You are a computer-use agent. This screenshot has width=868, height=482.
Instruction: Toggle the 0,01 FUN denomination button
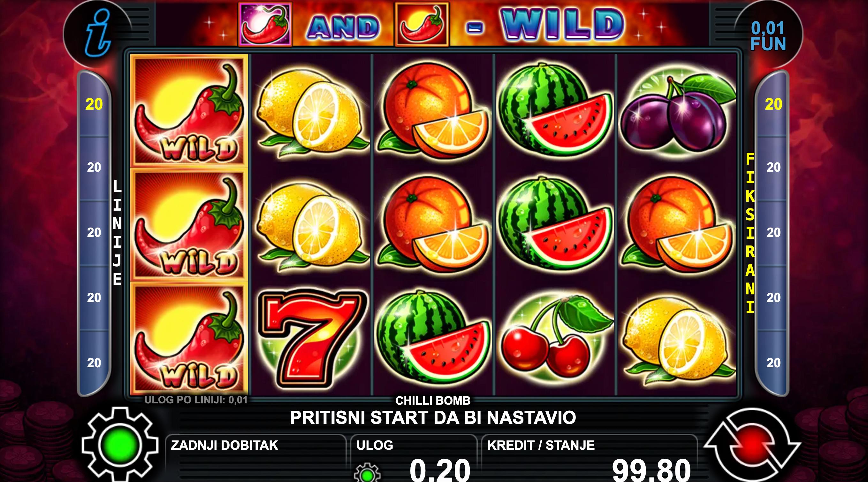coord(768,36)
